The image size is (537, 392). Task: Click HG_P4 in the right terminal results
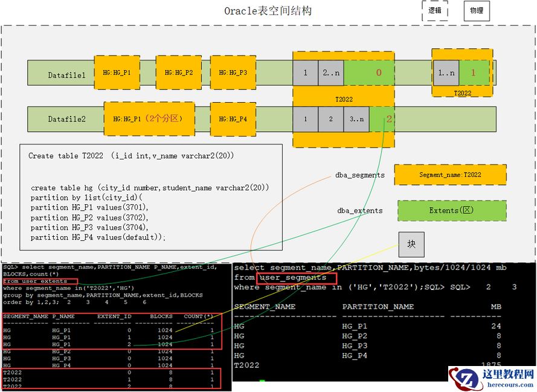[x=355, y=356]
